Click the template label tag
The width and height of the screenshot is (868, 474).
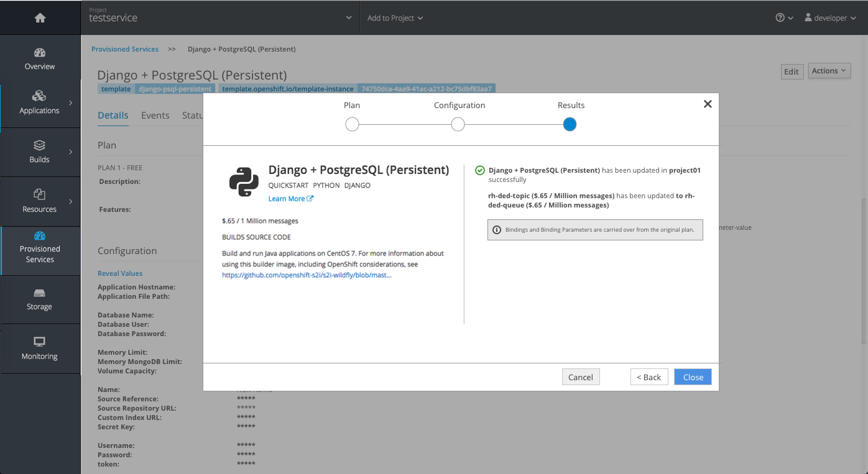click(116, 89)
